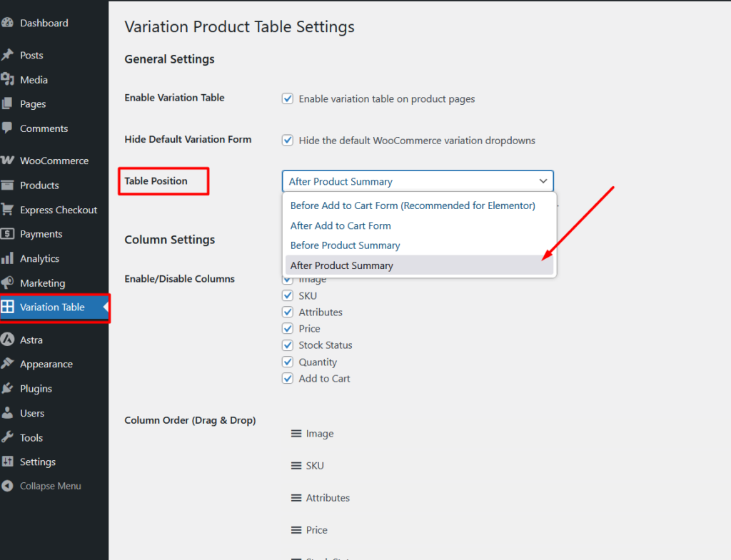
Task: Click the Dashboard gauge icon in sidebar
Action: 7,23
